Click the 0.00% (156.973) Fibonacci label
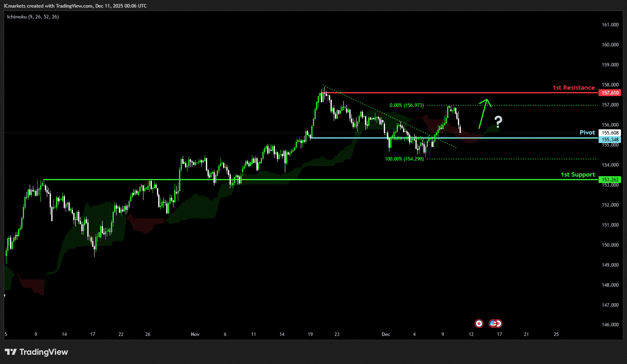The height and width of the screenshot is (364, 627). tap(406, 105)
